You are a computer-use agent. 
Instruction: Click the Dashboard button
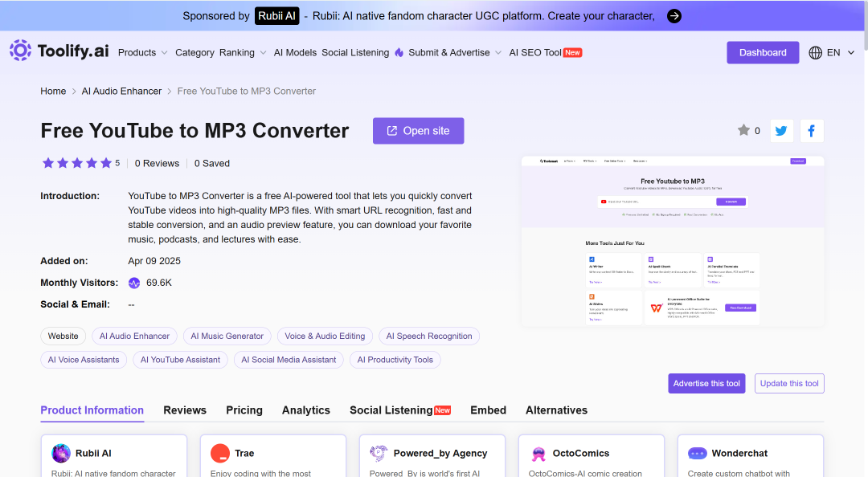click(763, 52)
